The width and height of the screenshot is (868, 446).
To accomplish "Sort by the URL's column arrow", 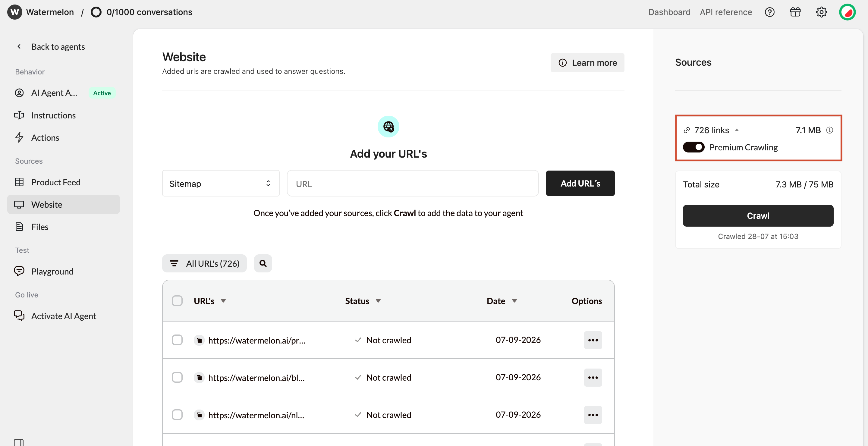I will pos(223,301).
